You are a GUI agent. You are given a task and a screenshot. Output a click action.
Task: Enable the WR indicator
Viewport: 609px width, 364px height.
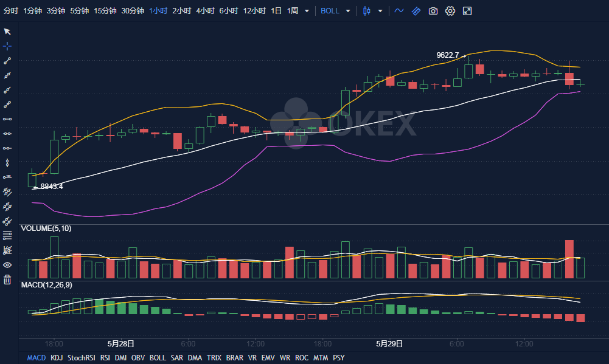285,358
